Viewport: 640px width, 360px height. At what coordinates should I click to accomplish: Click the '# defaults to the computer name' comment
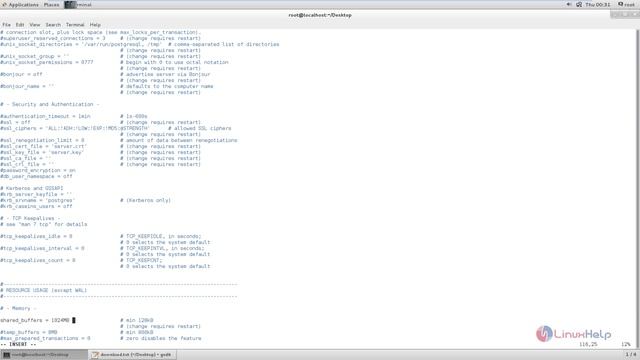coord(167,87)
